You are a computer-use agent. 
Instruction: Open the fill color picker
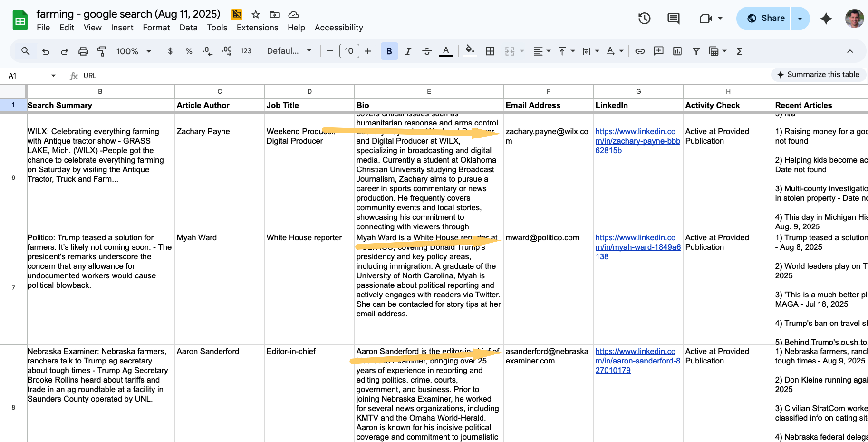pos(470,51)
